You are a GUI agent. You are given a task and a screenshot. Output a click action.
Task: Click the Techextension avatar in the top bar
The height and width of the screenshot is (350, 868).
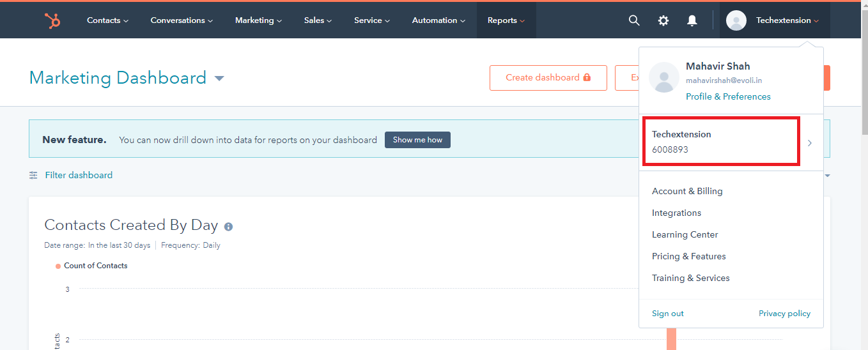(x=736, y=20)
